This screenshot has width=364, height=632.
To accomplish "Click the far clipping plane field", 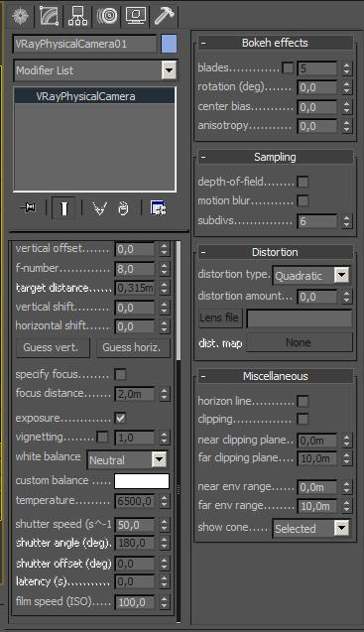I will click(x=317, y=458).
